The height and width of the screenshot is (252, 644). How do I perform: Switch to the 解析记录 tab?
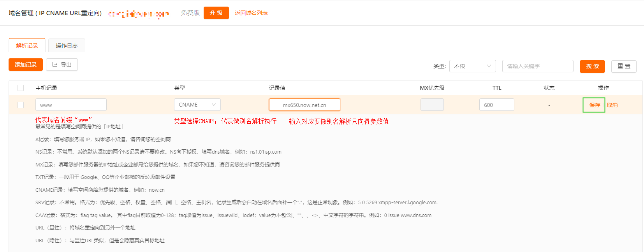(27, 45)
